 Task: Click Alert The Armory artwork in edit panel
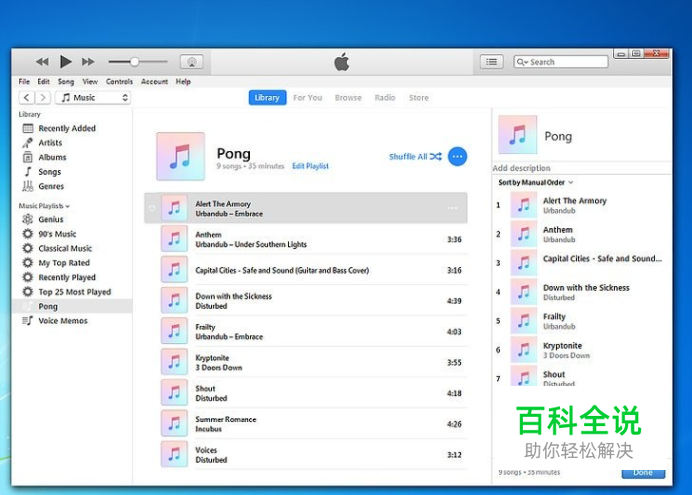[524, 205]
